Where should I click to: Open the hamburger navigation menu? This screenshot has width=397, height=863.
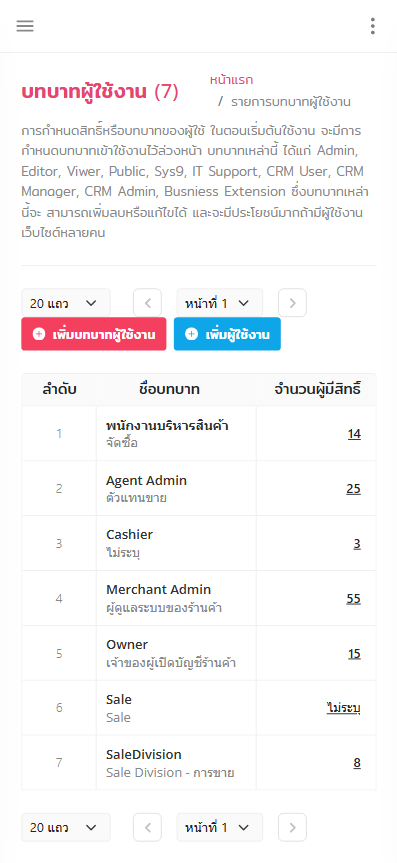25,26
